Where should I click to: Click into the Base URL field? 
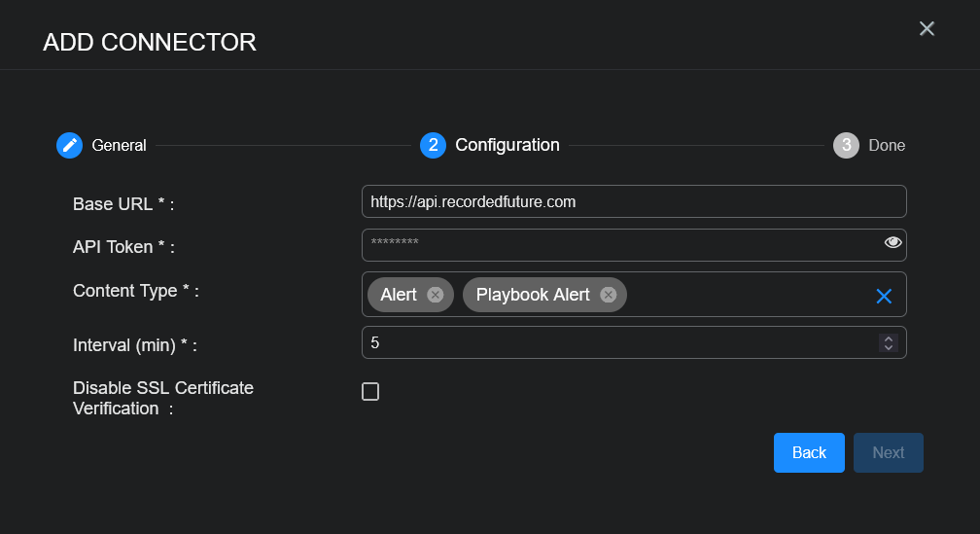pos(633,202)
